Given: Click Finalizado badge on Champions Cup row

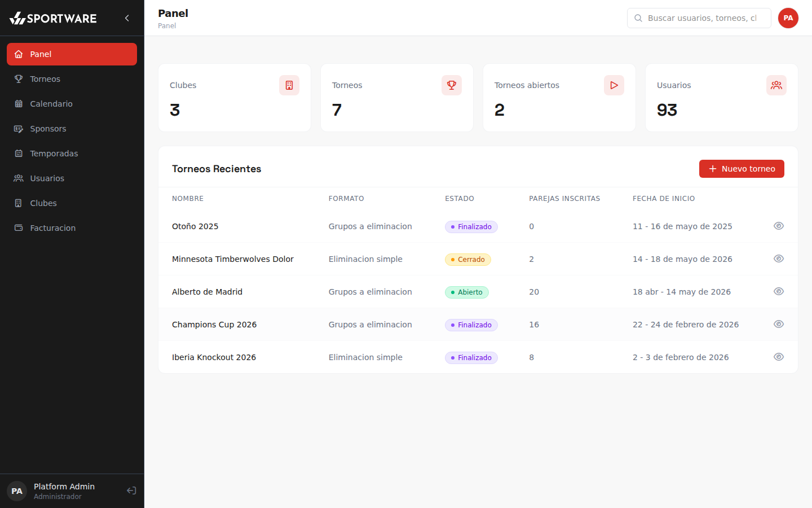Looking at the screenshot, I should pyautogui.click(x=471, y=325).
